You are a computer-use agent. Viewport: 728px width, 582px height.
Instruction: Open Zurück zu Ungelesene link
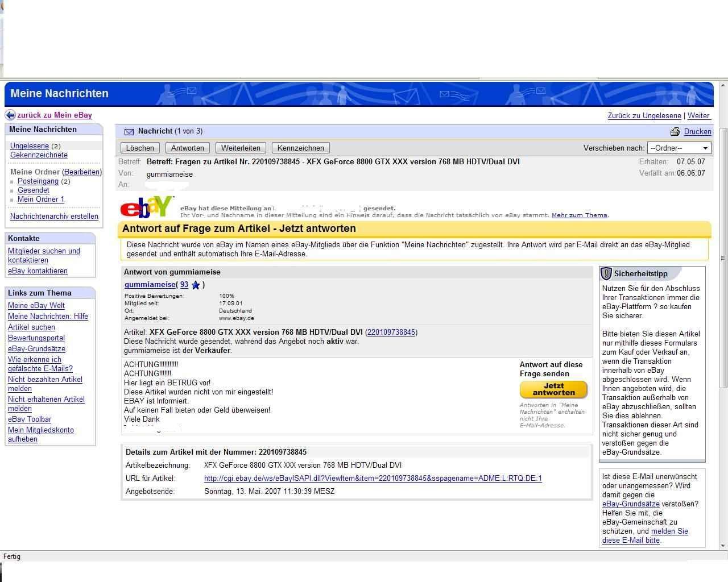pyautogui.click(x=644, y=115)
